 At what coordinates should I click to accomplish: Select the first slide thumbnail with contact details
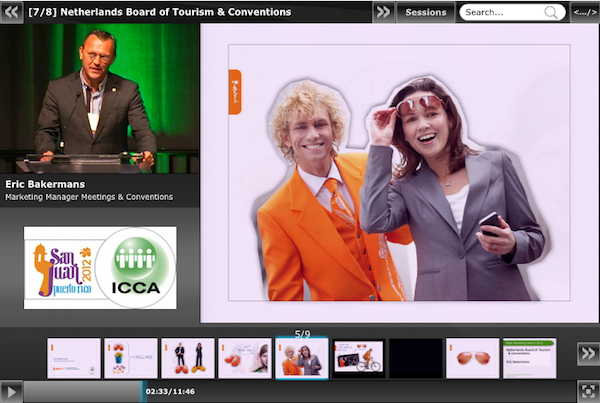[x=74, y=358]
